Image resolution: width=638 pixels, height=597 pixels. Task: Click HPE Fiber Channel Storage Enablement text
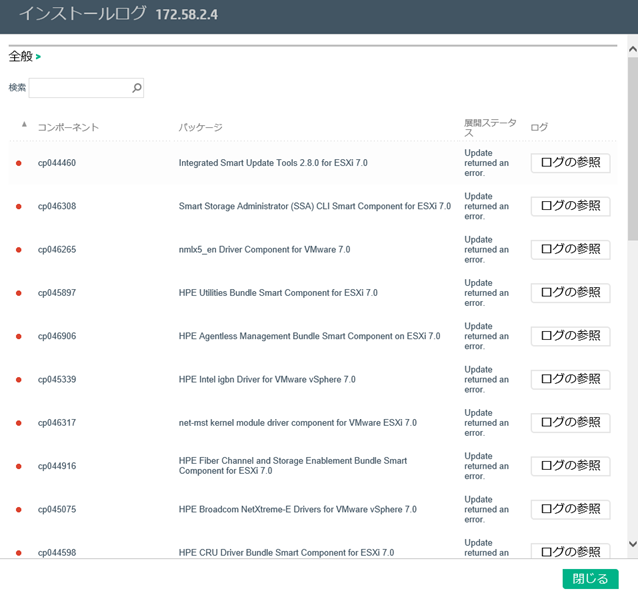(293, 466)
